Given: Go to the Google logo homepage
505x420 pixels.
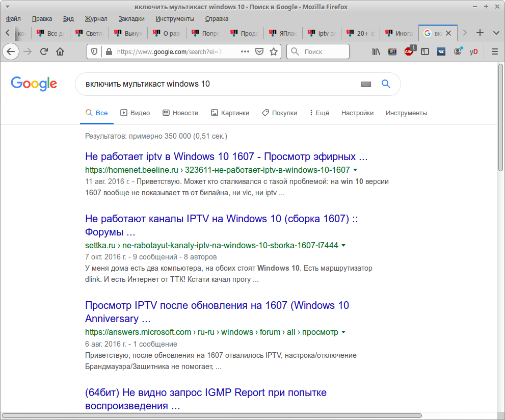Looking at the screenshot, I should [x=34, y=84].
